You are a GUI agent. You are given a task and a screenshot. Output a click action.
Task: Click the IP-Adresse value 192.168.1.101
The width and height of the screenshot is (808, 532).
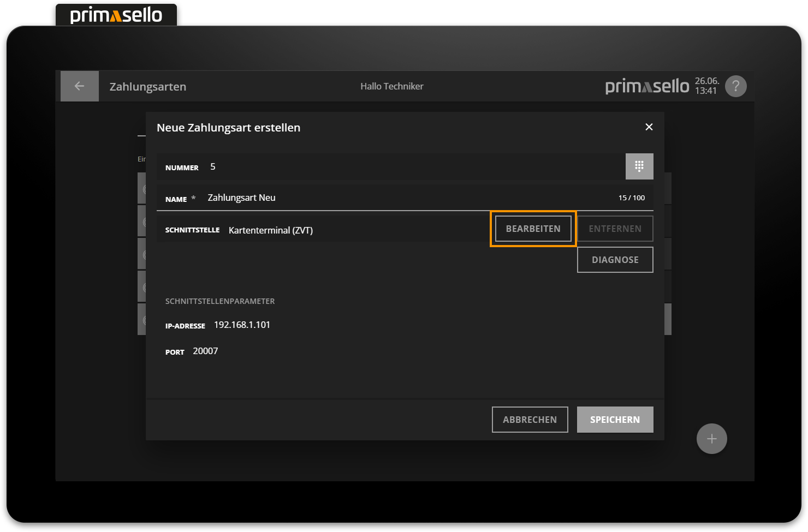point(242,325)
